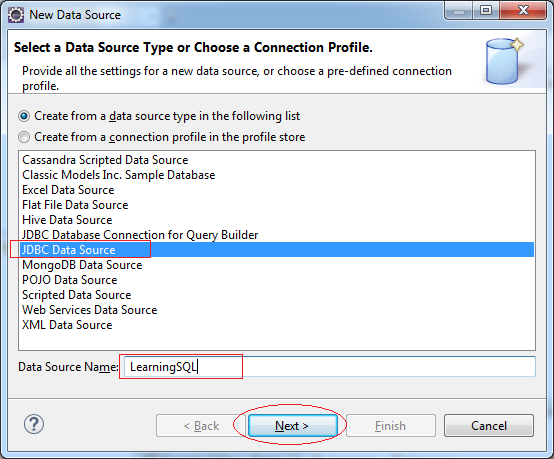The width and height of the screenshot is (554, 459).
Task: Select 'Create from a data source type' radio
Action: tap(24, 116)
